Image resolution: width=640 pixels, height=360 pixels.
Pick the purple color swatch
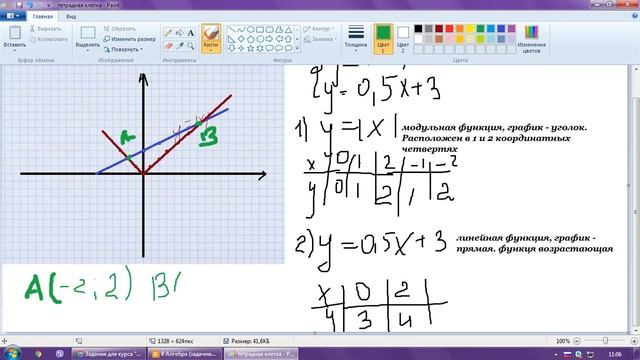pyautogui.click(x=511, y=29)
